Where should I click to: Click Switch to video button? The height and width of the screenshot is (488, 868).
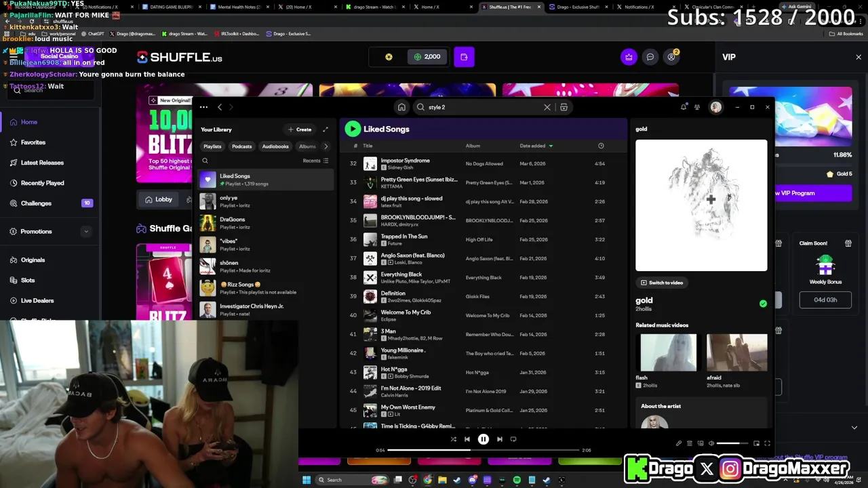pyautogui.click(x=662, y=283)
